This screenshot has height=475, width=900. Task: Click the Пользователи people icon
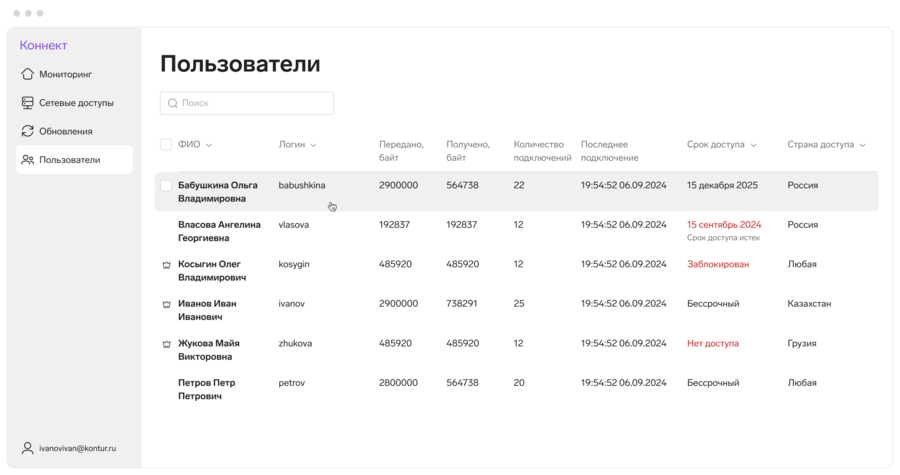[28, 160]
